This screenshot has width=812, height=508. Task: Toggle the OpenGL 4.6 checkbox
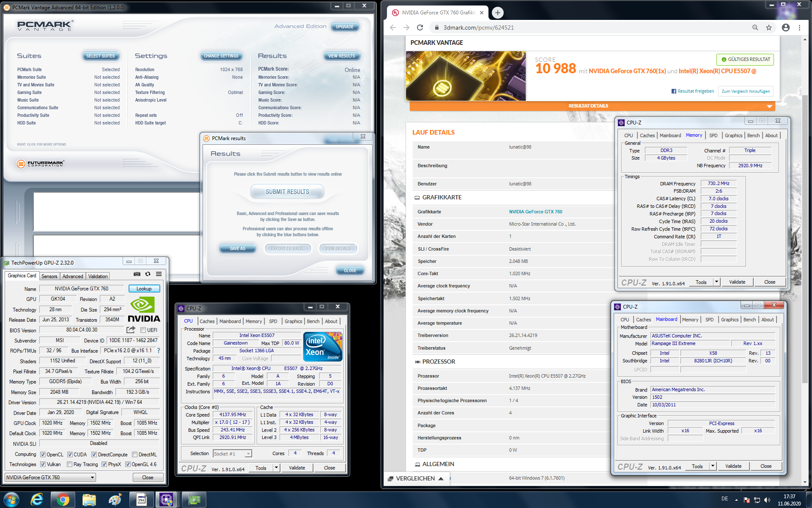[128, 464]
